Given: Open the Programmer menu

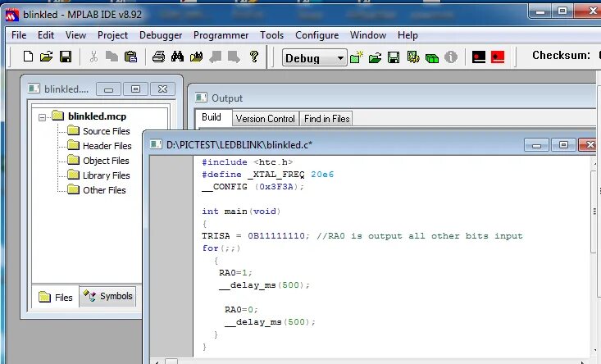Looking at the screenshot, I should coord(221,35).
